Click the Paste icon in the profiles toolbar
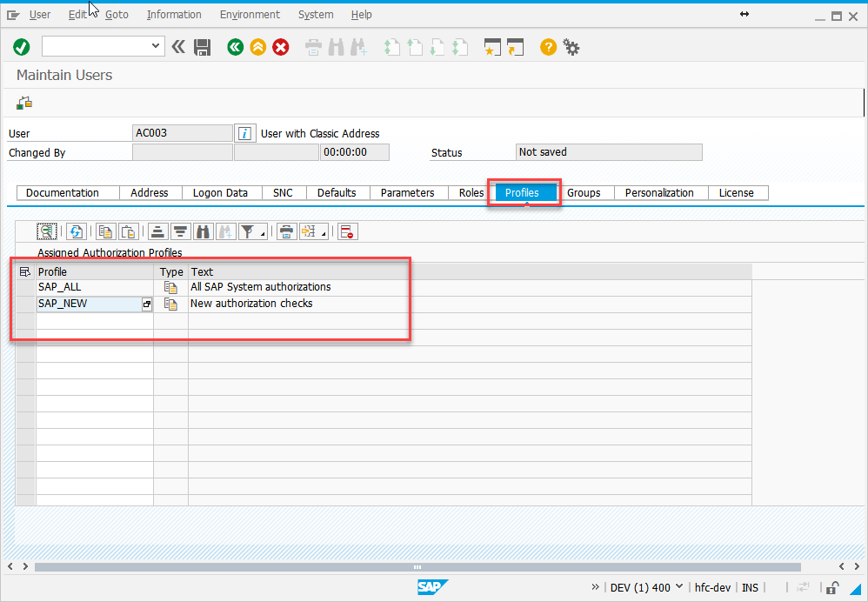The height and width of the screenshot is (602, 868). 129,231
